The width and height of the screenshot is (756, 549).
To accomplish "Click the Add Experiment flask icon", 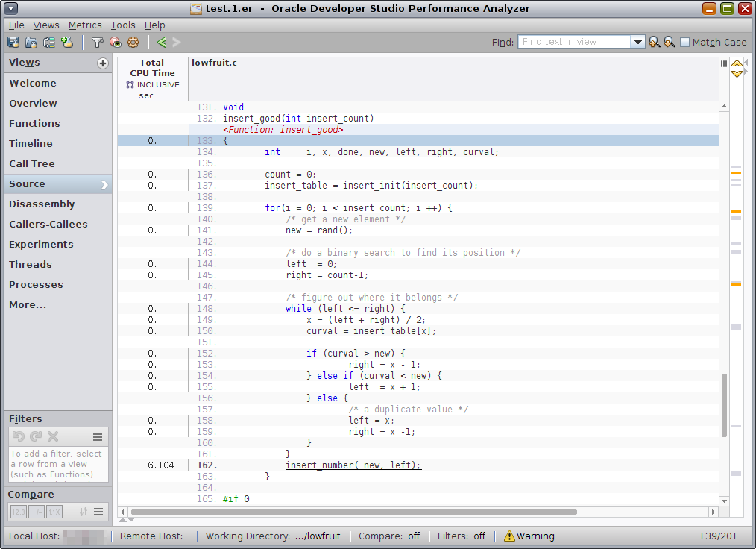I will coord(68,43).
